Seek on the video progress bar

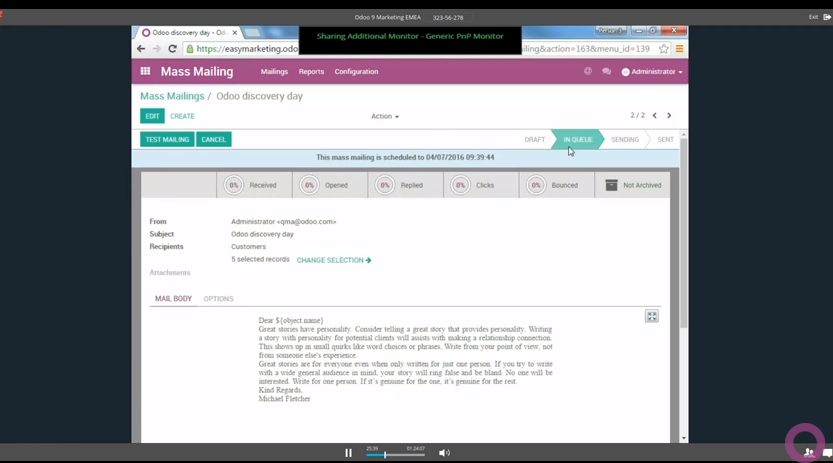tap(396, 455)
